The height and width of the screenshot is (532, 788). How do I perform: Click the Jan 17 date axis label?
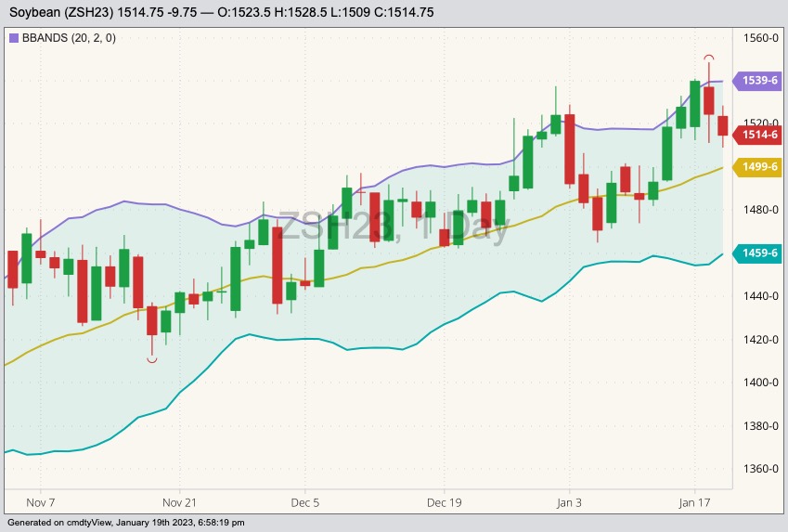[694, 502]
